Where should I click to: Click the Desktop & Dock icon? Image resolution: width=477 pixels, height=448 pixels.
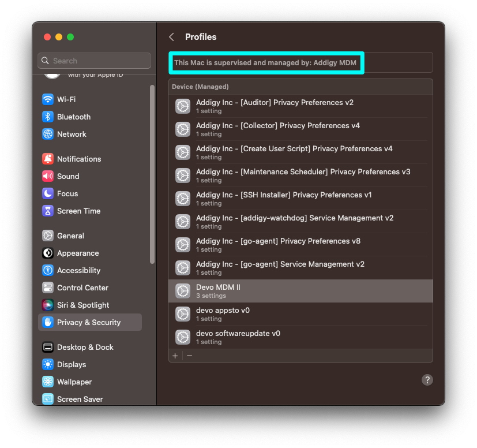coord(48,347)
